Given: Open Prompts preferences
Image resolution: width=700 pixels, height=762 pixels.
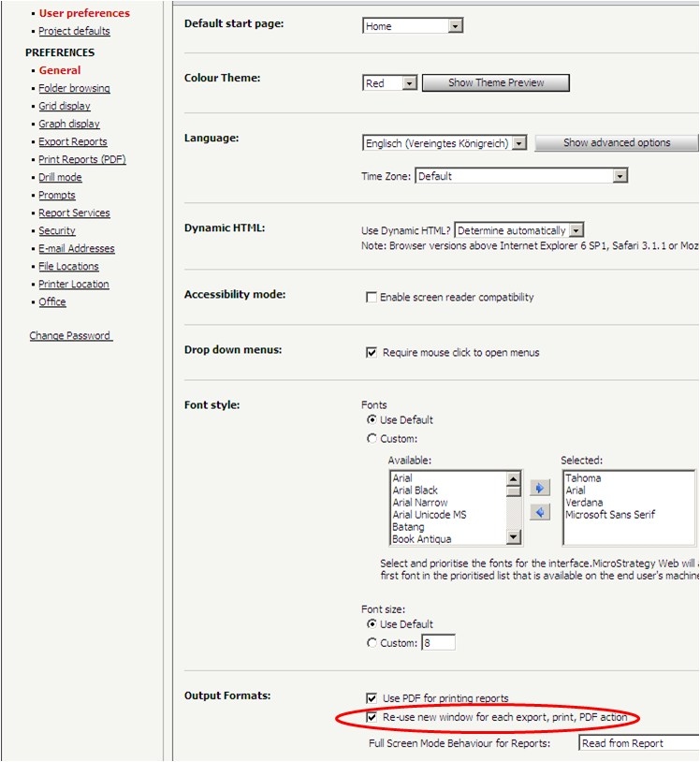Looking at the screenshot, I should click(57, 196).
